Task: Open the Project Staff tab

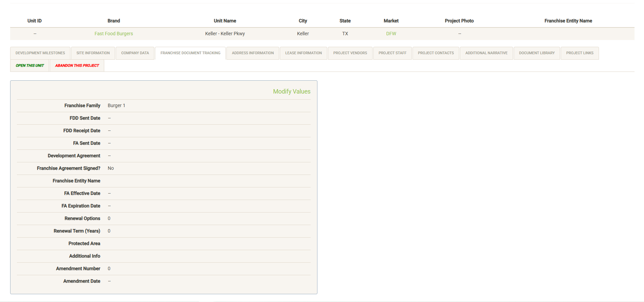Action: point(392,53)
